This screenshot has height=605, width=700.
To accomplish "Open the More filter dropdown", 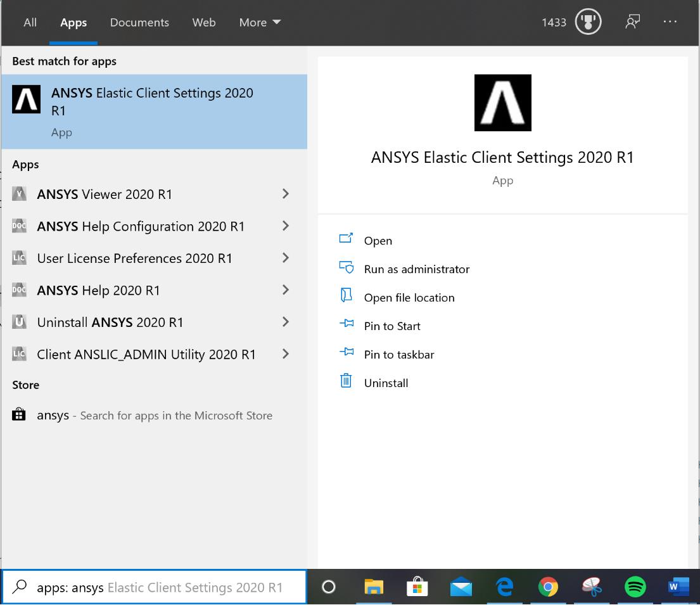I will tap(259, 22).
